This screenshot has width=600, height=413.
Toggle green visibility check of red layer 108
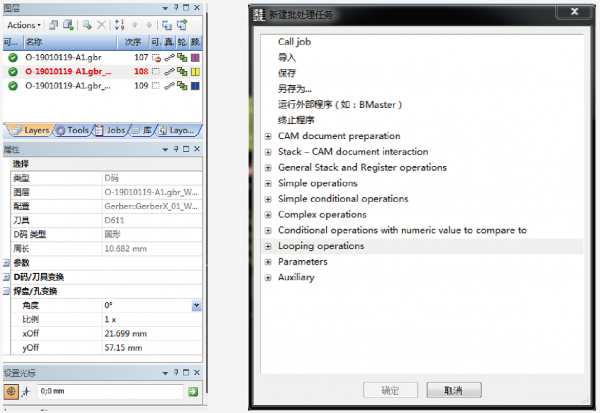pyautogui.click(x=12, y=72)
